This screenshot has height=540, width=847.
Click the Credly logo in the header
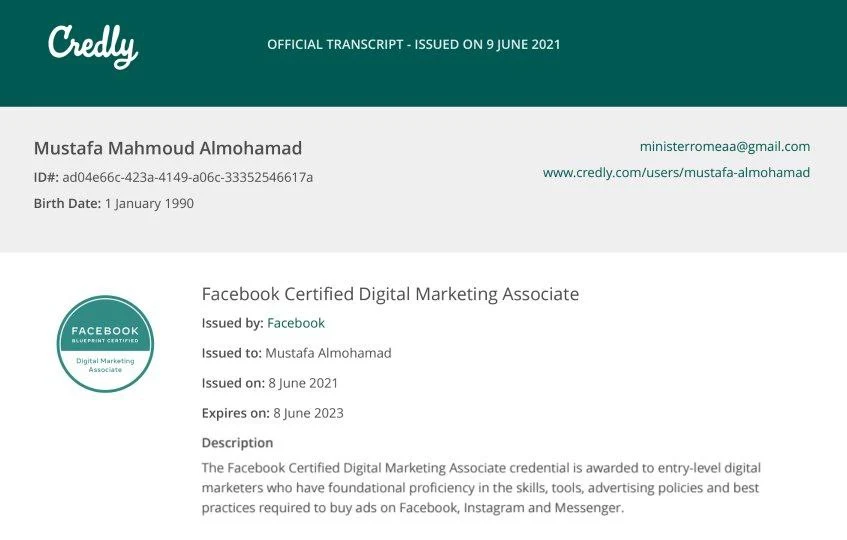[93, 46]
